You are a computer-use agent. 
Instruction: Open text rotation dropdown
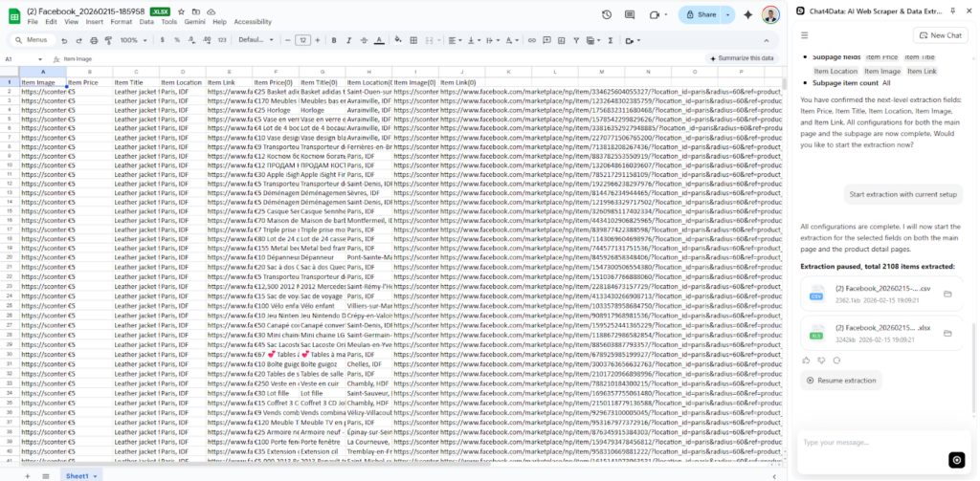(511, 40)
